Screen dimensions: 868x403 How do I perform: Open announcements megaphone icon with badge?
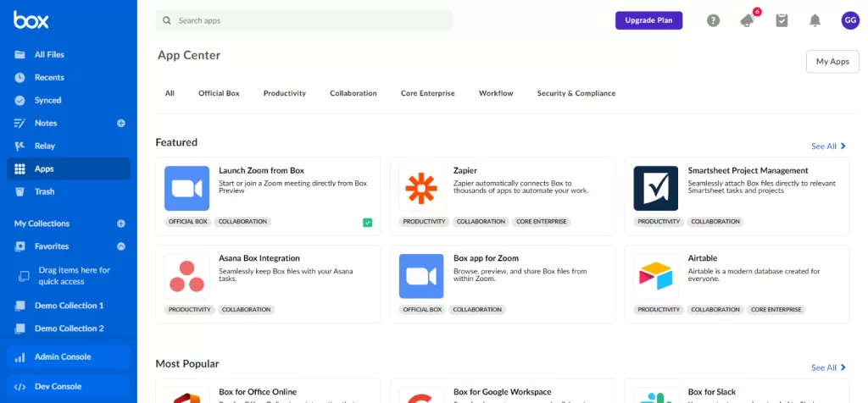point(748,20)
